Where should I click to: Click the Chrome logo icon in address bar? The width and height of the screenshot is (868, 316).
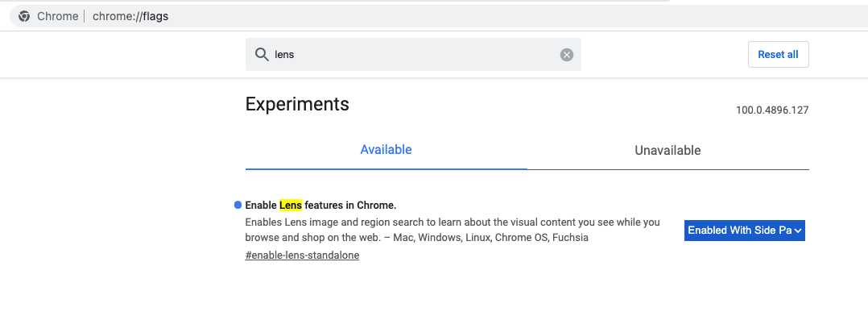coord(24,16)
